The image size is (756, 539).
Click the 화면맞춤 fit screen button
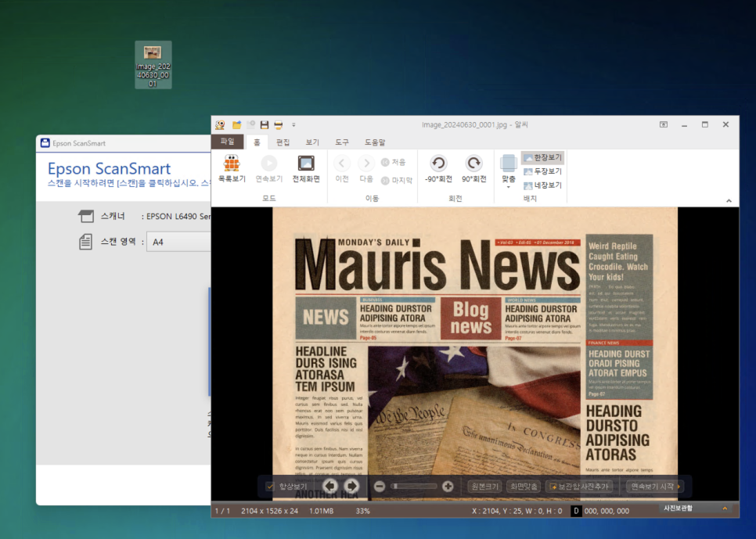(x=524, y=487)
